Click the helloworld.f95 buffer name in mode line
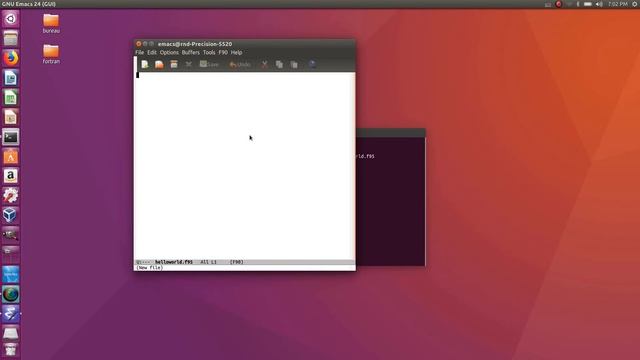Screen dimensions: 640x360 tap(174, 262)
